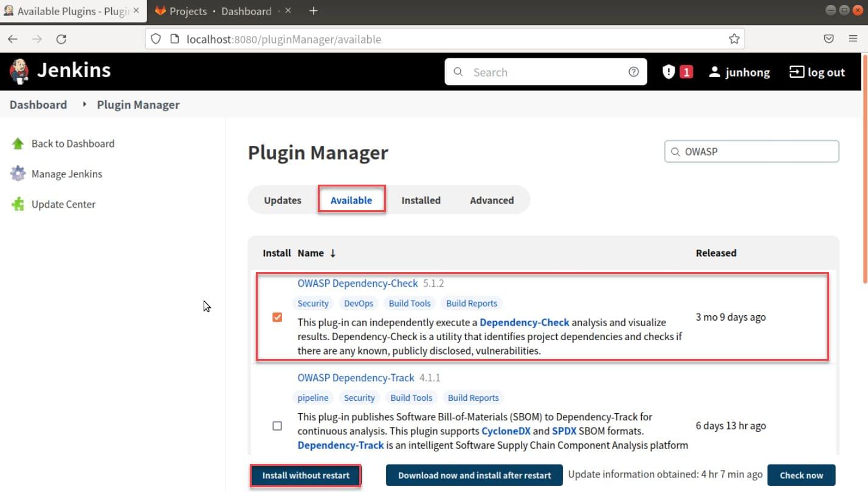Click the Build Reports tag on Dependency-Check
Screen dimensions: 868x492
[x=472, y=303]
